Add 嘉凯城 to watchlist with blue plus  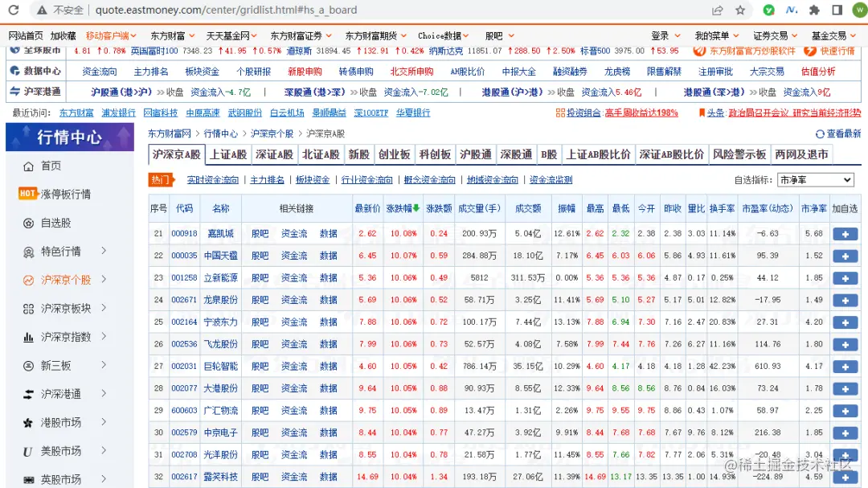845,233
